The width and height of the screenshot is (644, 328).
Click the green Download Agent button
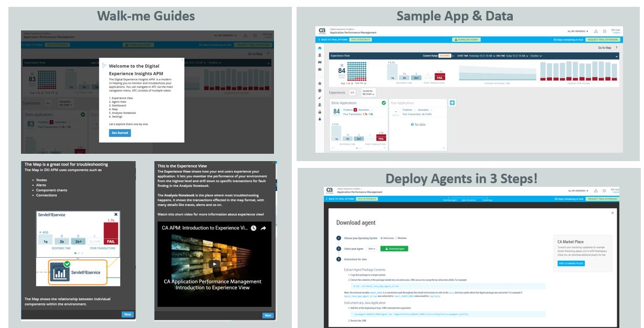394,248
